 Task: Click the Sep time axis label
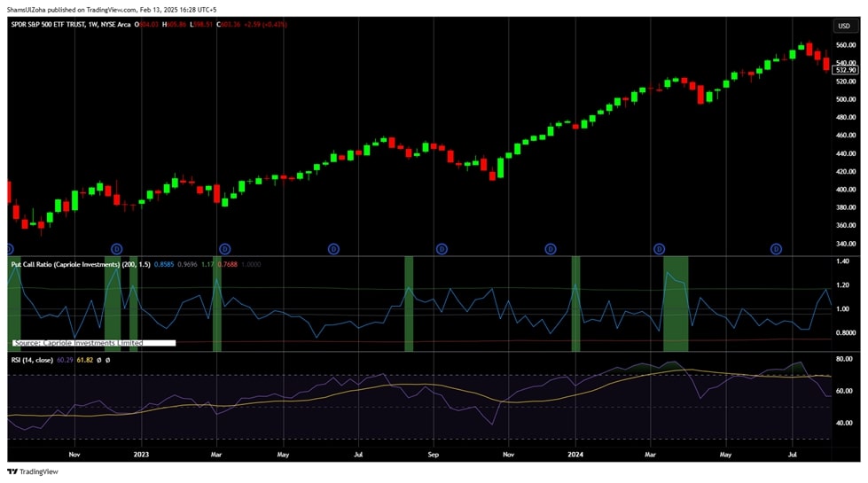(x=433, y=455)
